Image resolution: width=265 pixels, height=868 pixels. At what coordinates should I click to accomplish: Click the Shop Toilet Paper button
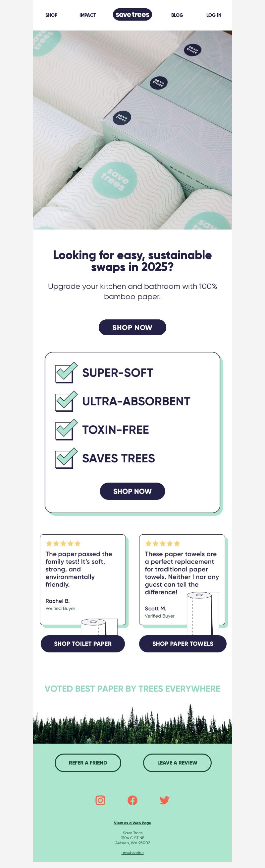(83, 643)
